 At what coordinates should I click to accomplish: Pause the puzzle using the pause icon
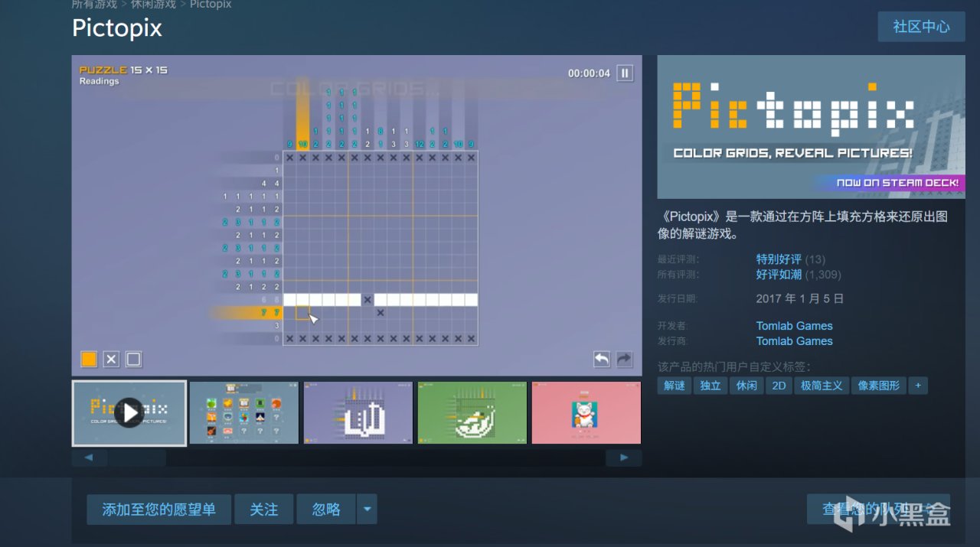click(625, 73)
